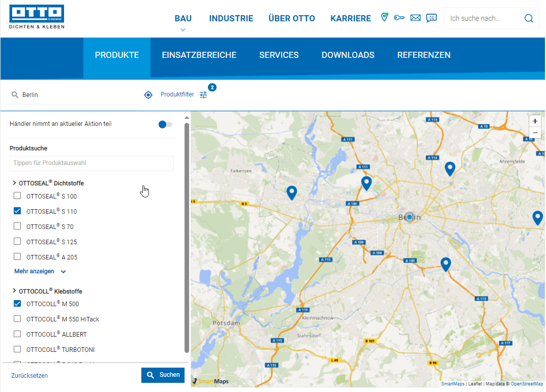
Task: Check the OTTOSEAL A 205 checkbox
Action: tap(17, 257)
